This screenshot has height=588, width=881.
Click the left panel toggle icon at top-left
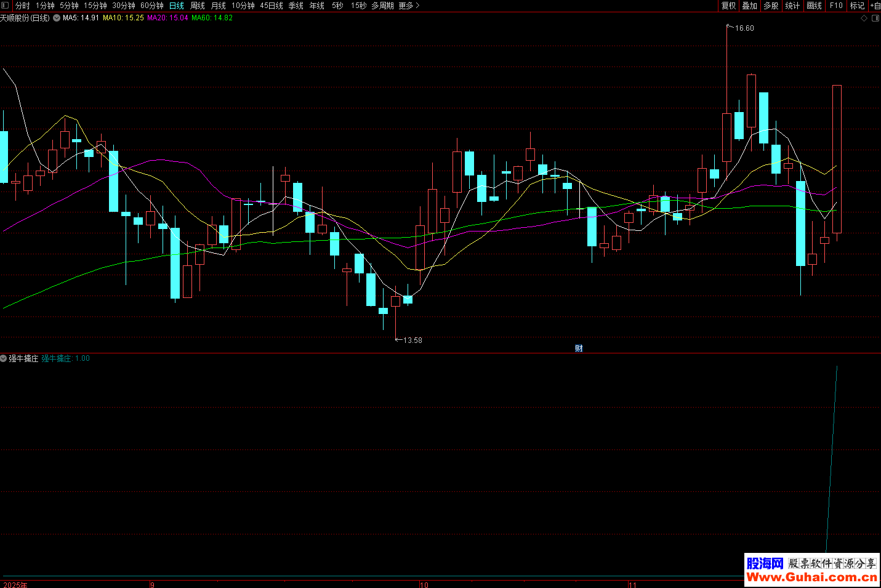click(x=6, y=6)
